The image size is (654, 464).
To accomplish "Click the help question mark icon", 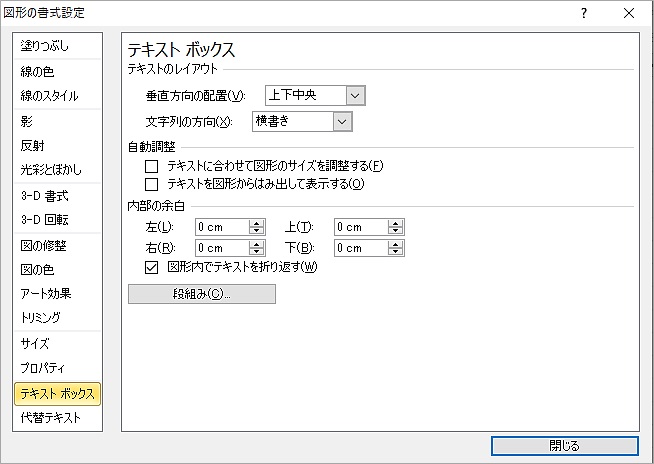I will (583, 13).
